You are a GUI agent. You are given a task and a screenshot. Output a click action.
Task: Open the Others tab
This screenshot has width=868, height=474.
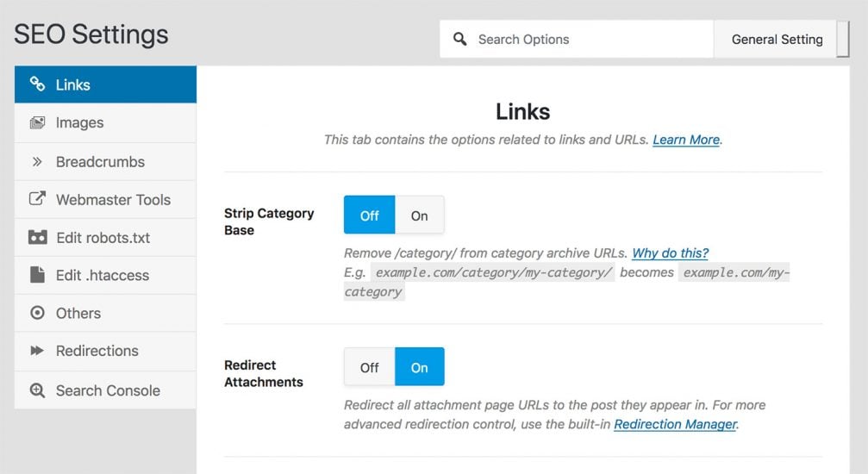click(x=105, y=313)
